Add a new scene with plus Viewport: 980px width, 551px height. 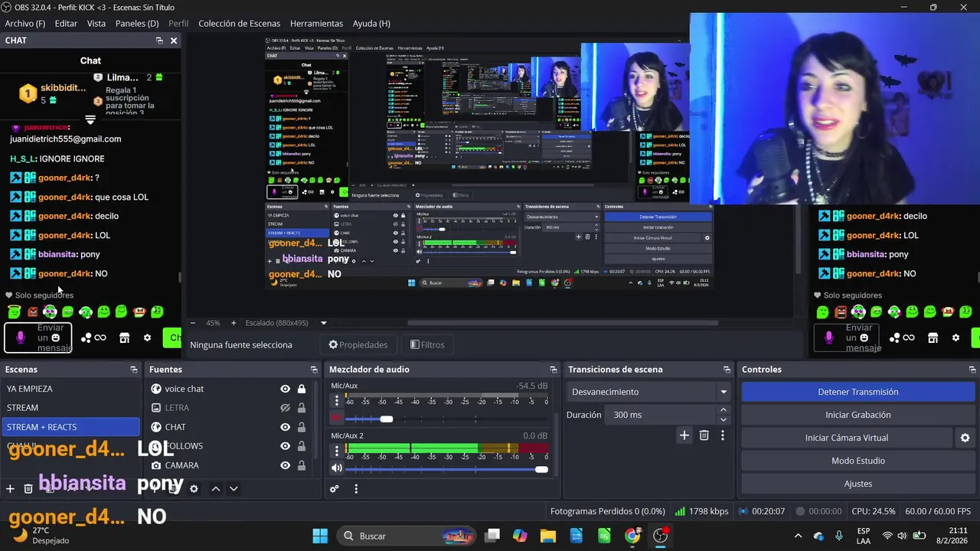(10, 488)
